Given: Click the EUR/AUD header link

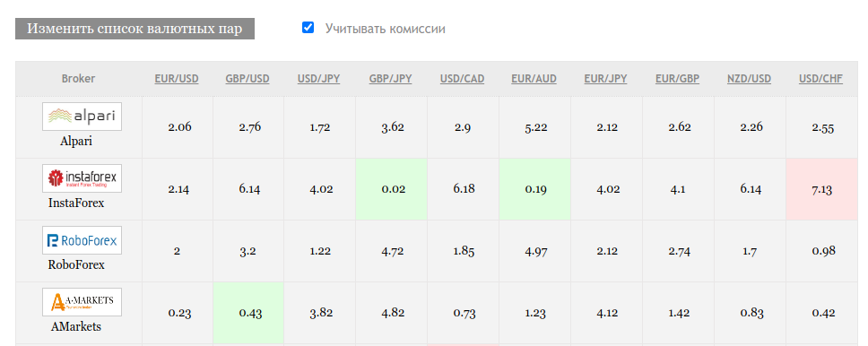Looking at the screenshot, I should [534, 79].
